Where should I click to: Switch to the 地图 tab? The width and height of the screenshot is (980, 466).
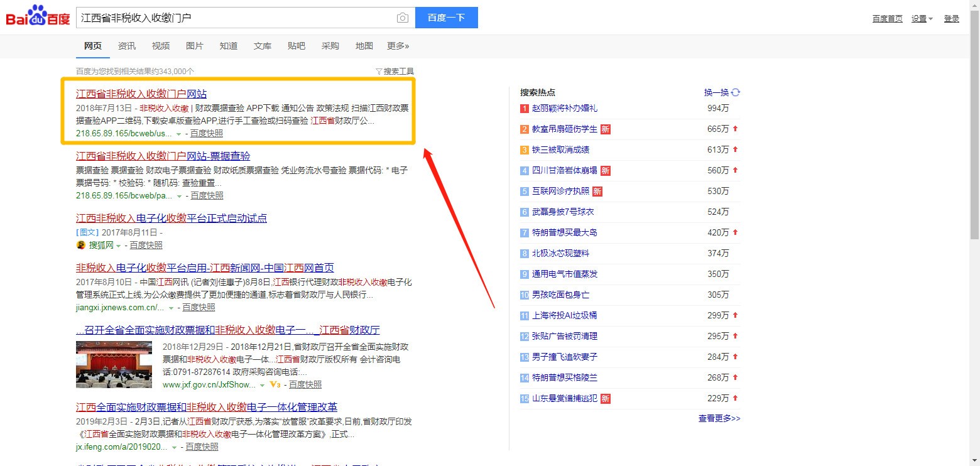click(x=364, y=46)
